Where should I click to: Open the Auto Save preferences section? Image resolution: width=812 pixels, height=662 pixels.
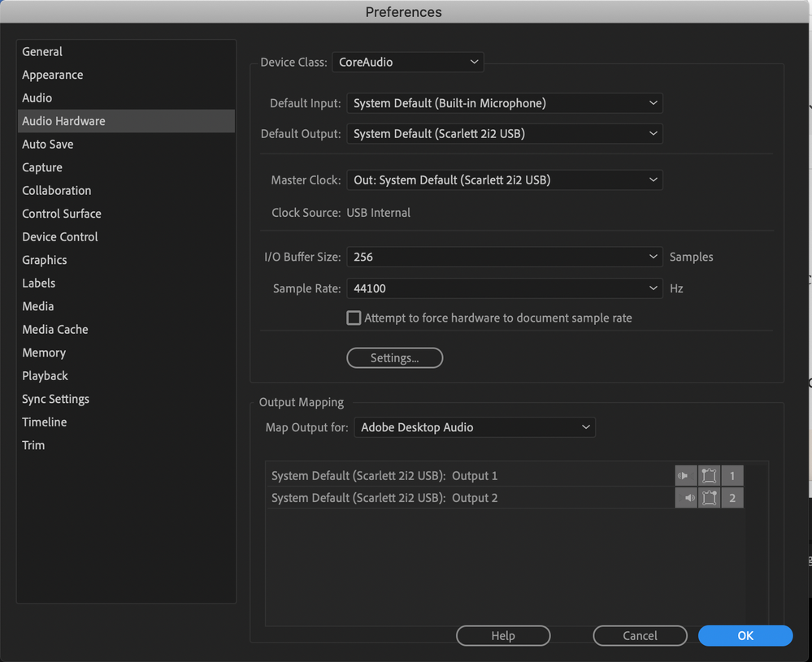pos(48,144)
